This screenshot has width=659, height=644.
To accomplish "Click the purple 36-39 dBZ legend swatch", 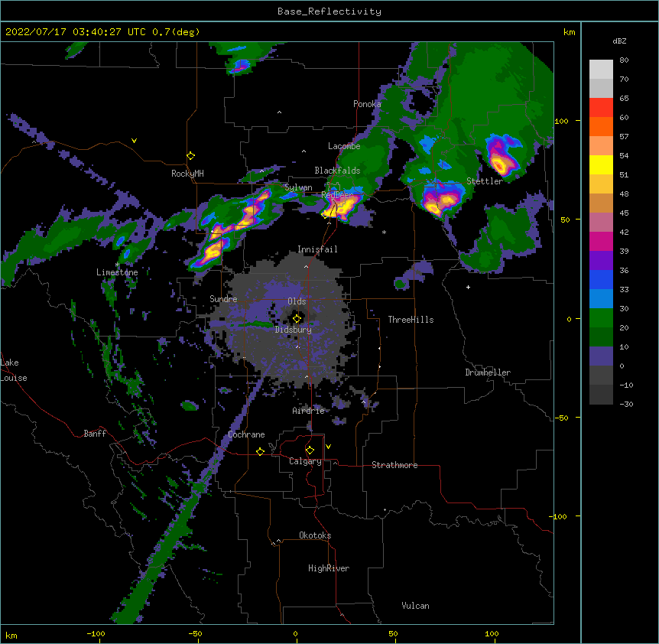I will coord(601,261).
